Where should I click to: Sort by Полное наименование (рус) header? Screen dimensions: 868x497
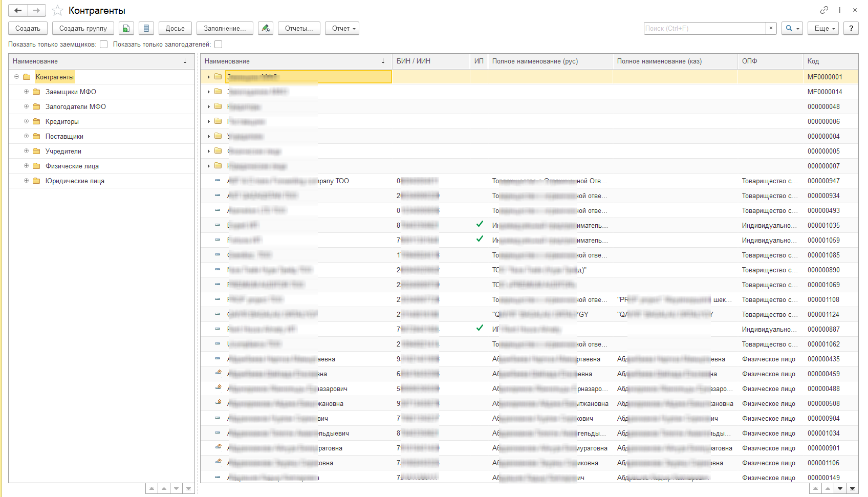point(550,61)
